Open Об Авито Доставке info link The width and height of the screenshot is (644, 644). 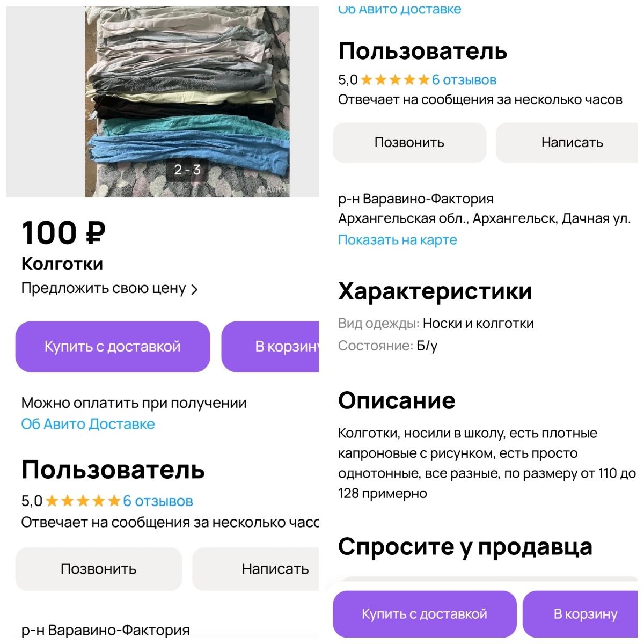87,424
